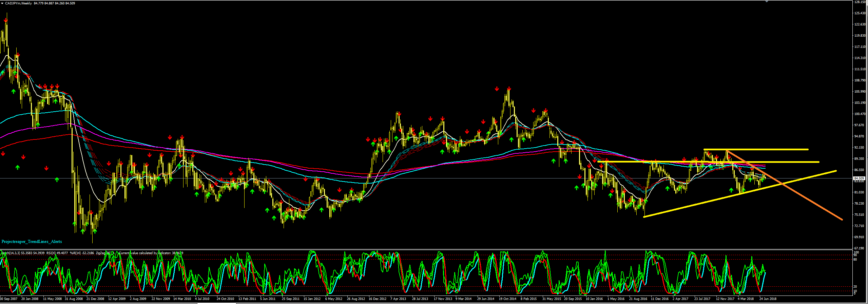Click price axis label 122.630

pyautogui.click(x=860, y=24)
